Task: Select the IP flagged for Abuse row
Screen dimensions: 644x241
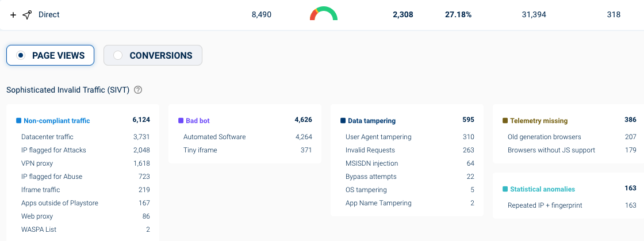Action: point(86,177)
